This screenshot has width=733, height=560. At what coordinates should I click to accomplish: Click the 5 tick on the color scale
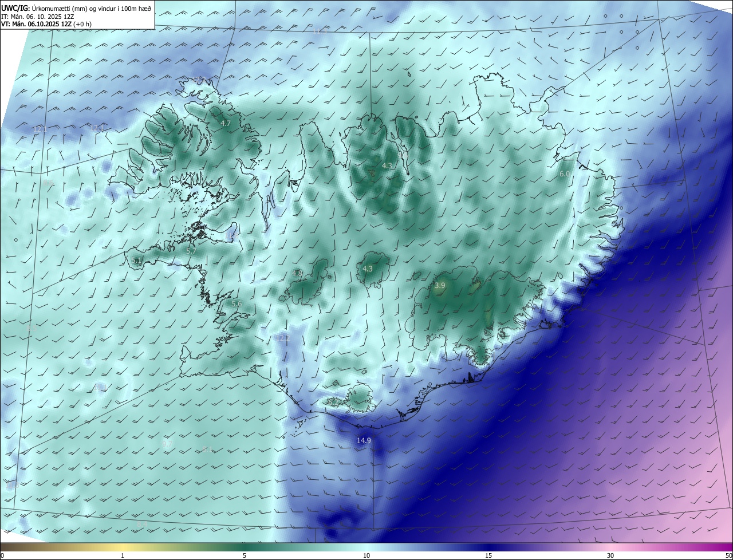pos(245,555)
